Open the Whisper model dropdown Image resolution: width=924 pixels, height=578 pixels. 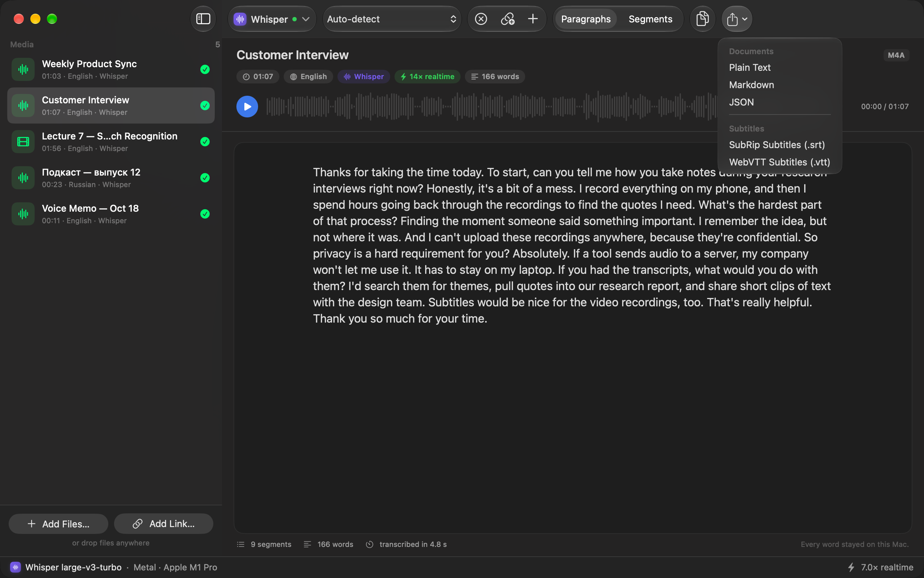tap(272, 19)
